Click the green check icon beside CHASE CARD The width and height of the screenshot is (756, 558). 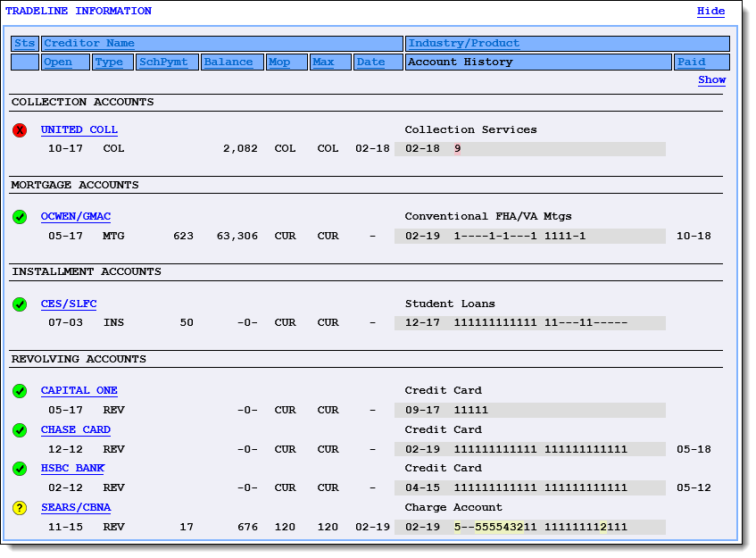pos(20,430)
